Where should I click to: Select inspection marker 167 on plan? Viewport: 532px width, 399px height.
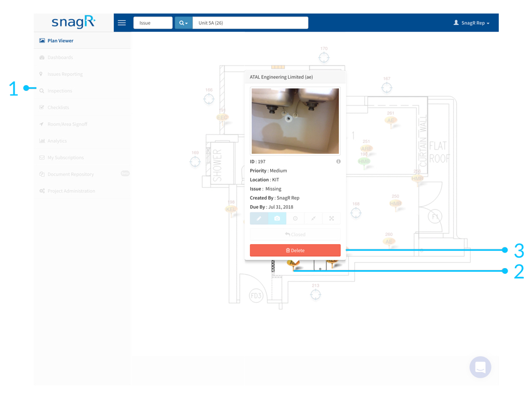[x=387, y=88]
